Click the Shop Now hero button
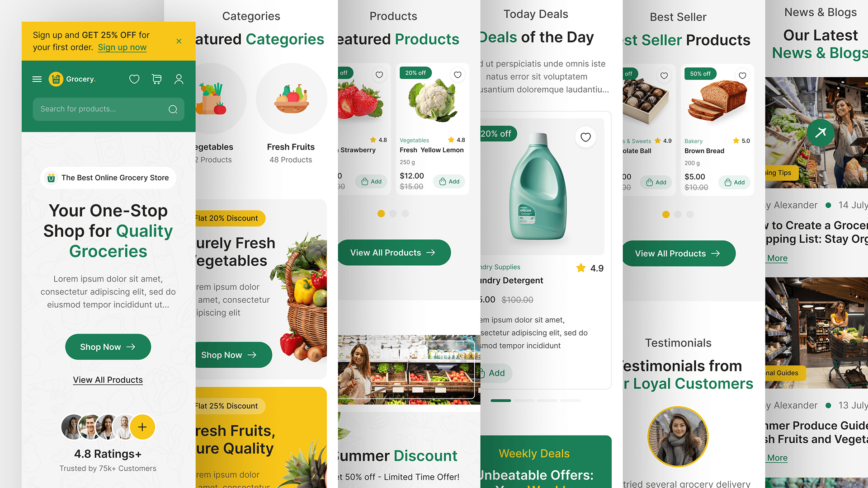 coord(108,347)
